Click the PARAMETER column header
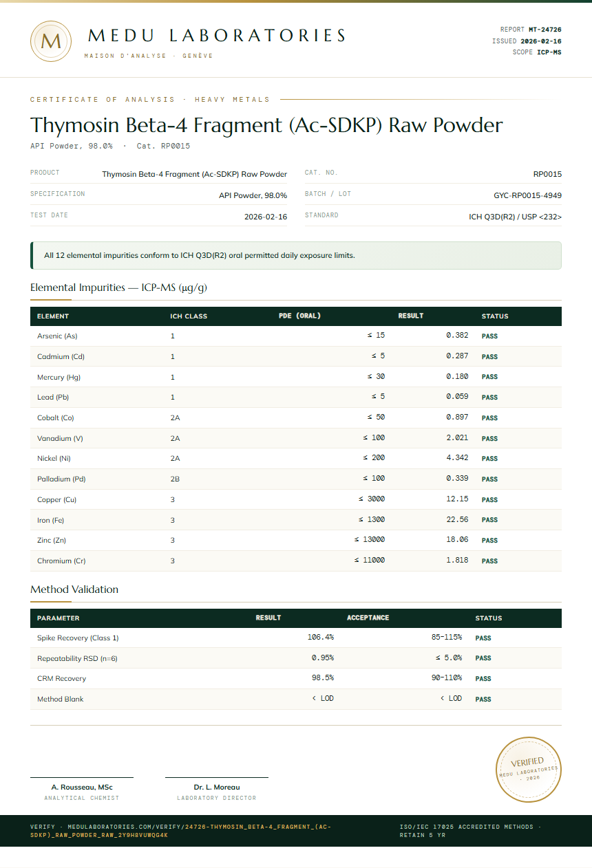Viewport: 592px width, 868px height. 58,618
